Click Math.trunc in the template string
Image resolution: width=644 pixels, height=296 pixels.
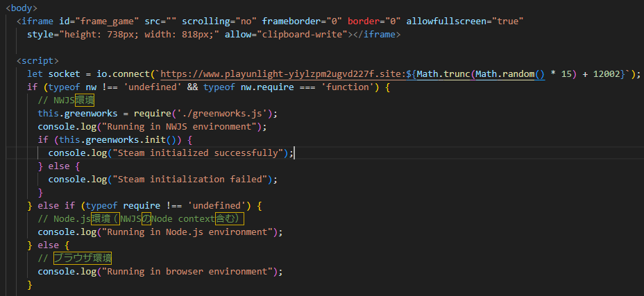443,74
